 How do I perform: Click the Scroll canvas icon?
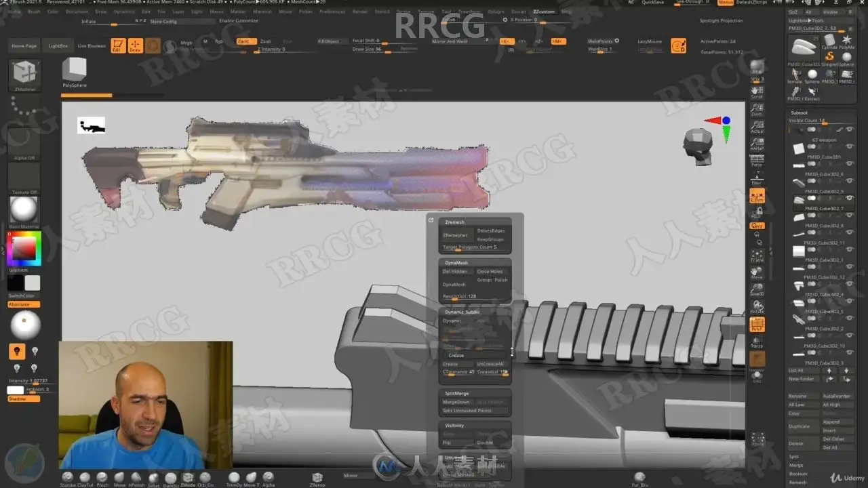757,91
